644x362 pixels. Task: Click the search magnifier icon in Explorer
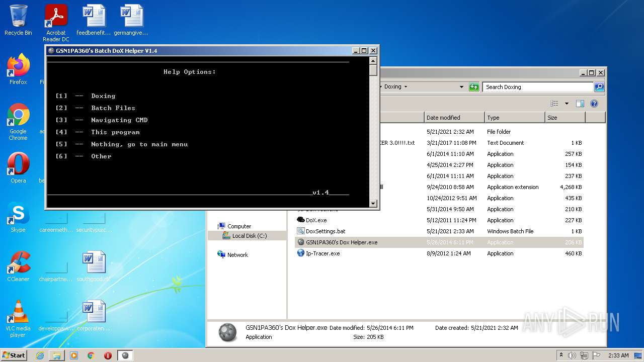click(x=599, y=87)
